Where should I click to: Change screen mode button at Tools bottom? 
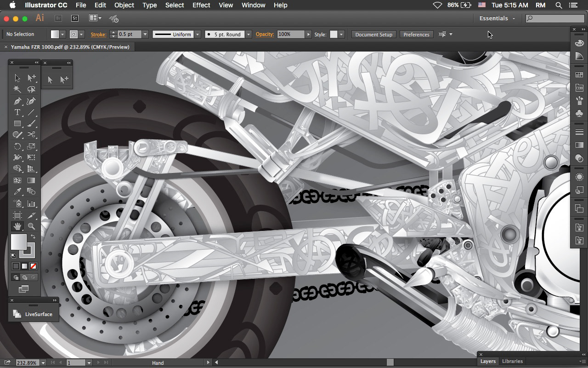[24, 289]
